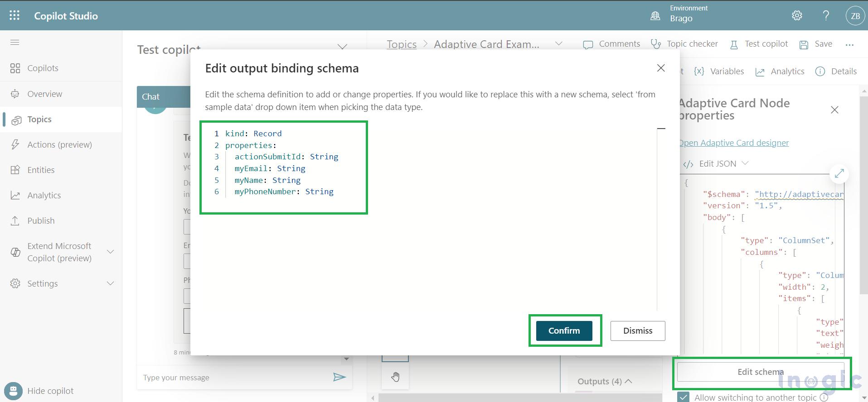Click the settings gear icon in header

pos(797,16)
